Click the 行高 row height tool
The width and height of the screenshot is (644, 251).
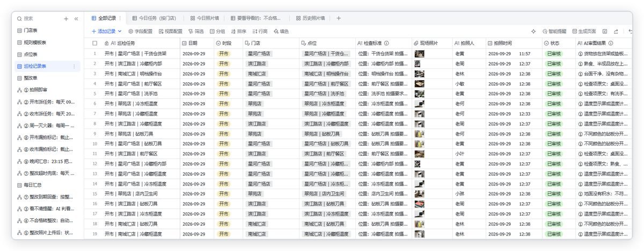pyautogui.click(x=260, y=31)
